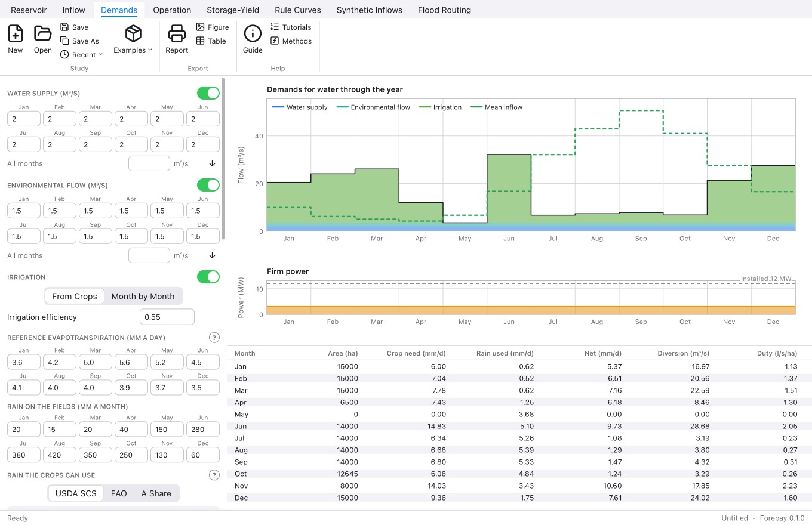812x525 pixels.
Task: Switch to the Inflow tab
Action: [74, 10]
